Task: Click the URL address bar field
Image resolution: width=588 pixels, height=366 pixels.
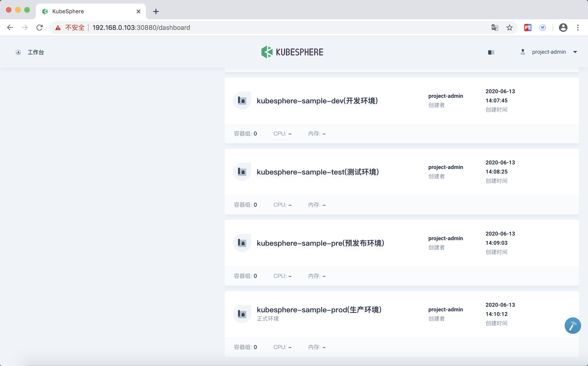Action: [x=266, y=28]
